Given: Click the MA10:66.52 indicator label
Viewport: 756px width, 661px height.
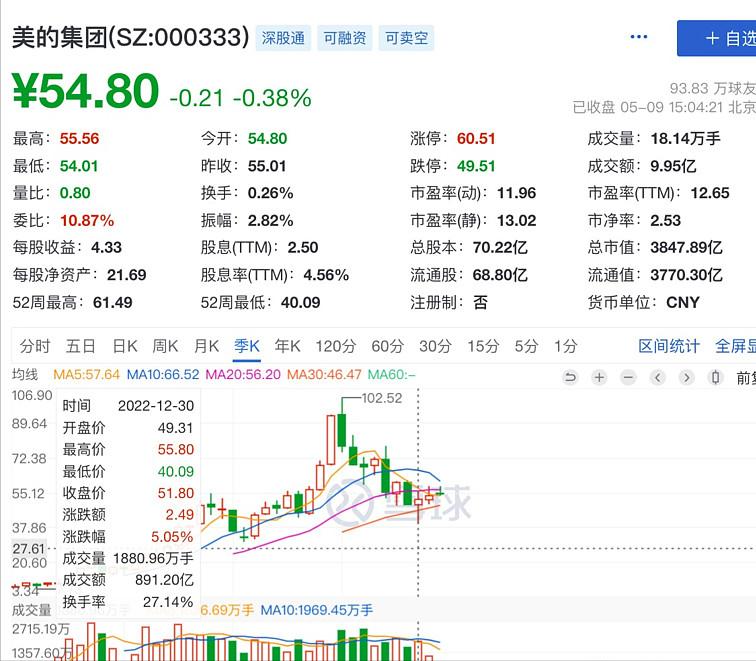Looking at the screenshot, I should (163, 375).
